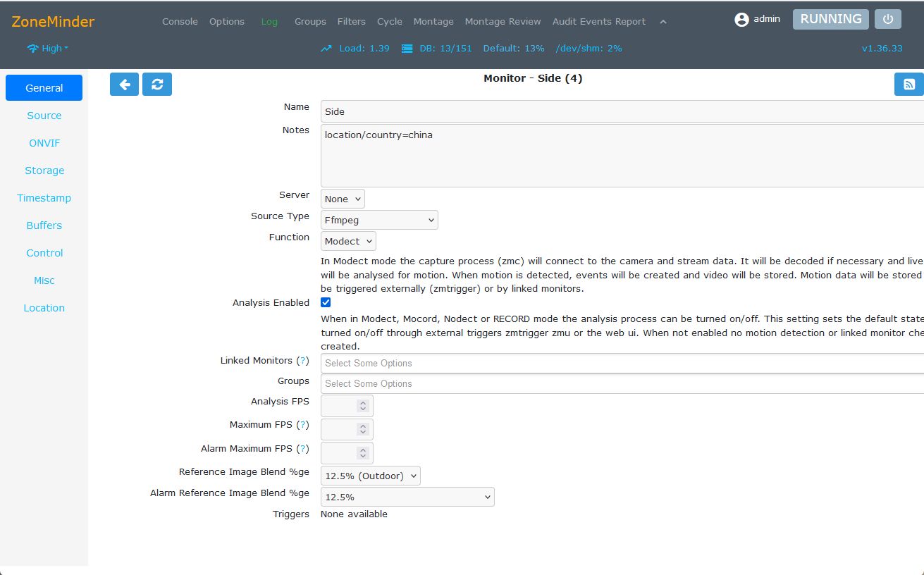Open the Options menu
924x575 pixels.
227,22
